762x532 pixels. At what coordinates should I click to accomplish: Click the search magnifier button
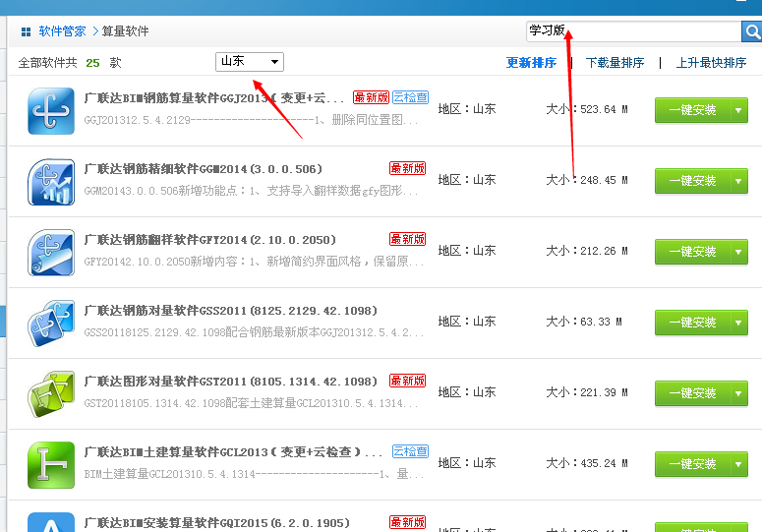752,32
